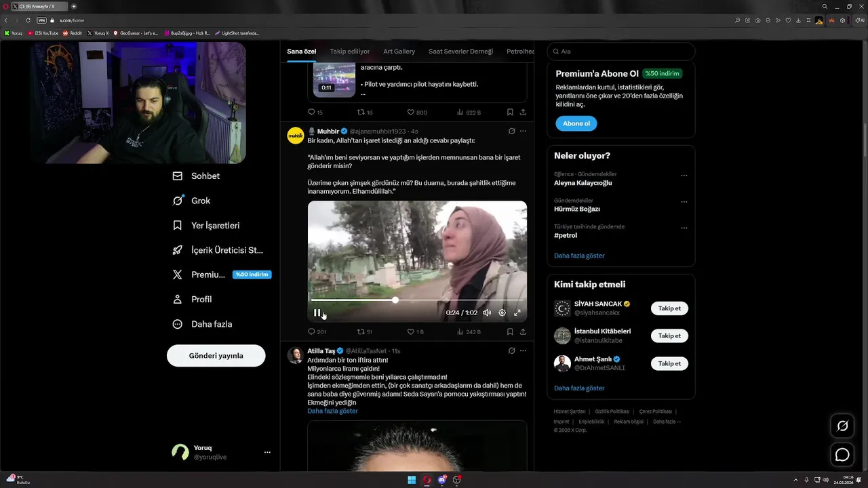Screen dimensions: 868x488
Task: Open the floating chat messages button
Action: [x=842, y=455]
